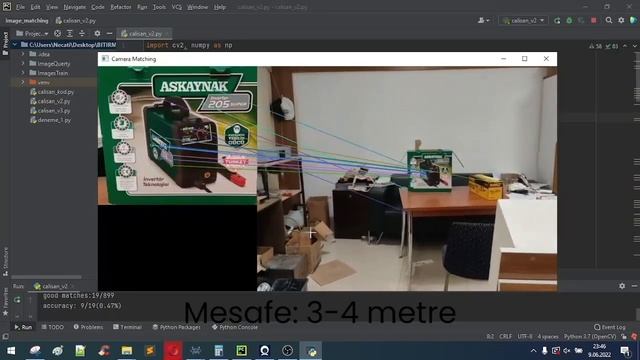Go to next highlighted error arrow

coord(634,46)
